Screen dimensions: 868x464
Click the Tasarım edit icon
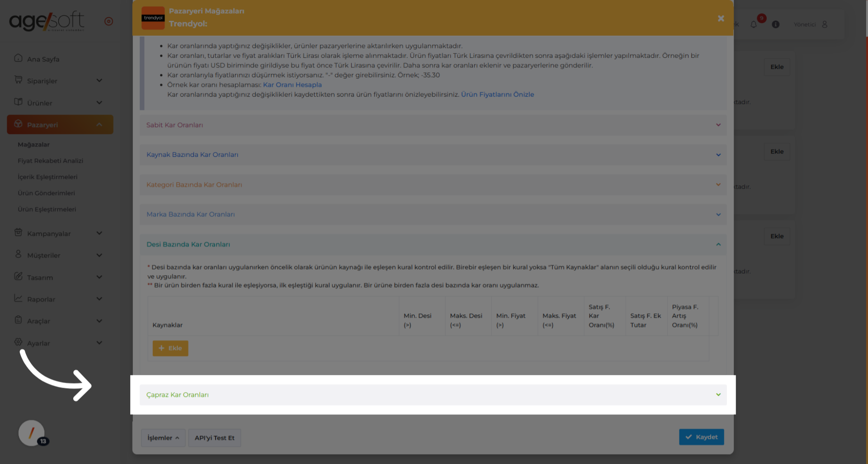18,277
